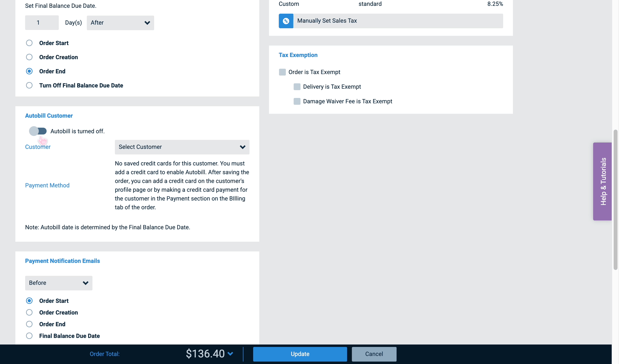Image resolution: width=619 pixels, height=364 pixels.
Task: Click the $136.40 order total amount
Action: tap(205, 354)
